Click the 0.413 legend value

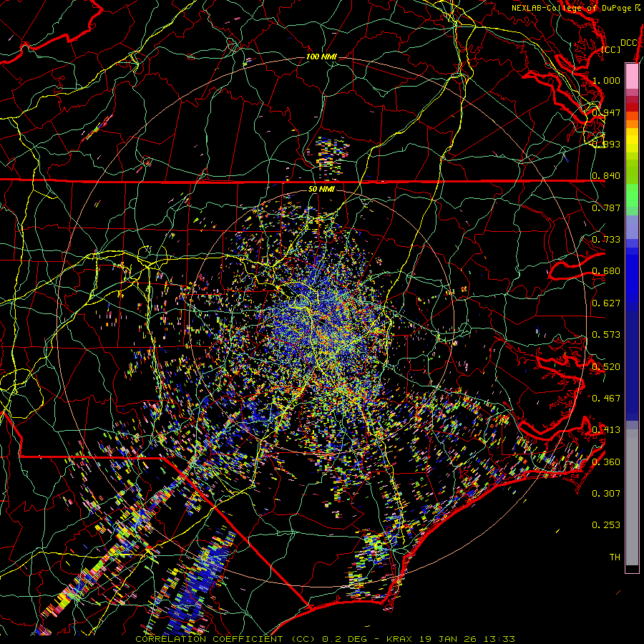point(606,430)
